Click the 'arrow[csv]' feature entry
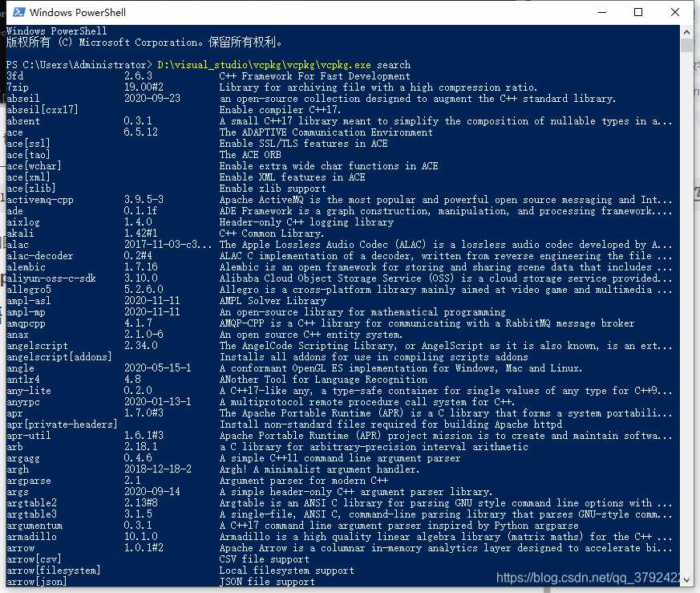This screenshot has height=593, width=700. (34, 559)
